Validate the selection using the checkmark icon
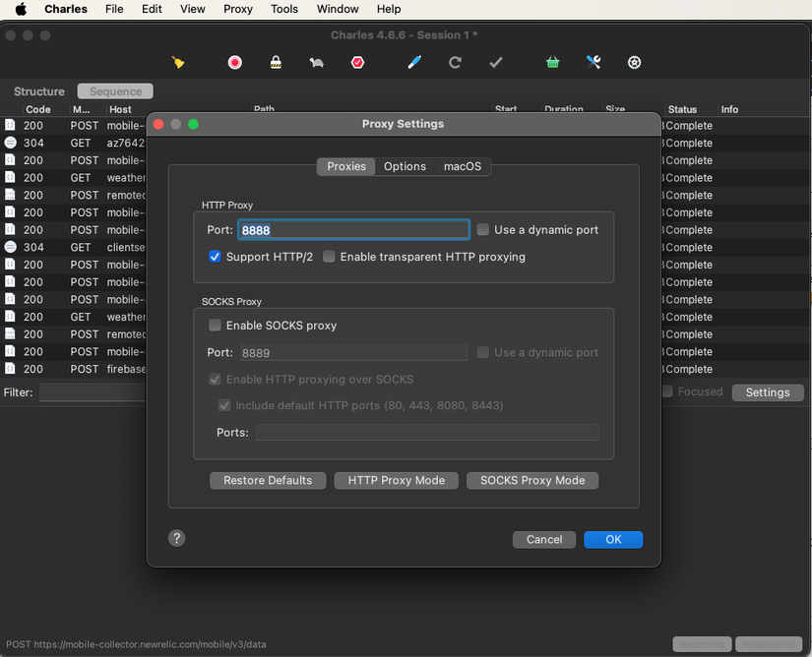The width and height of the screenshot is (812, 657). coord(496,62)
